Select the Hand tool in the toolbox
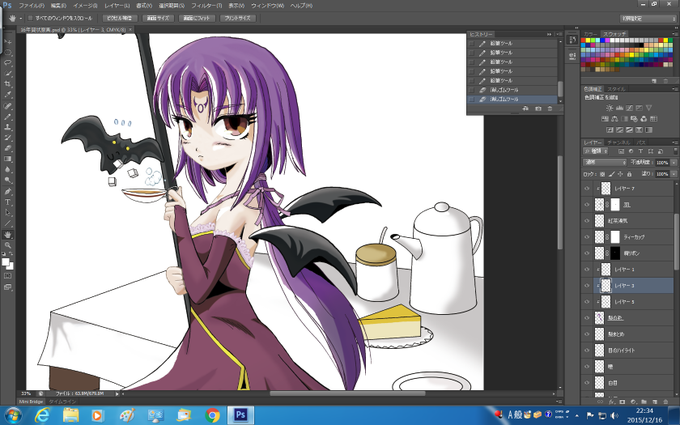The width and height of the screenshot is (680, 425). (8, 235)
